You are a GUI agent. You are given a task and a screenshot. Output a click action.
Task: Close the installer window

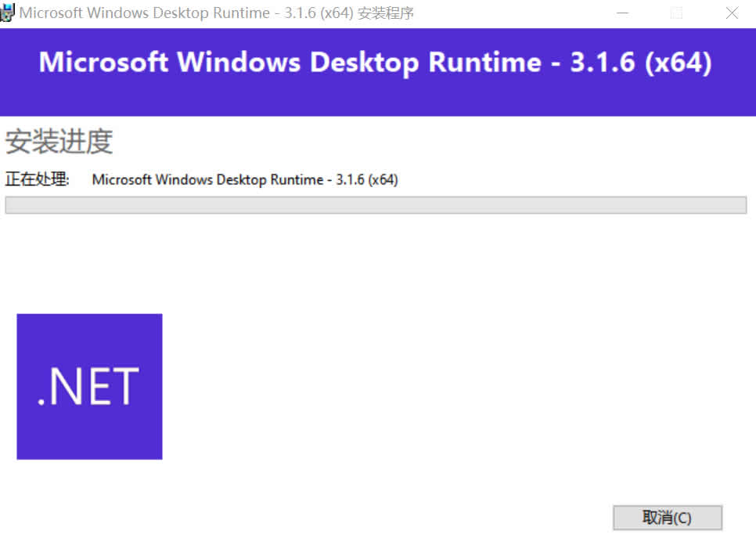(x=732, y=13)
